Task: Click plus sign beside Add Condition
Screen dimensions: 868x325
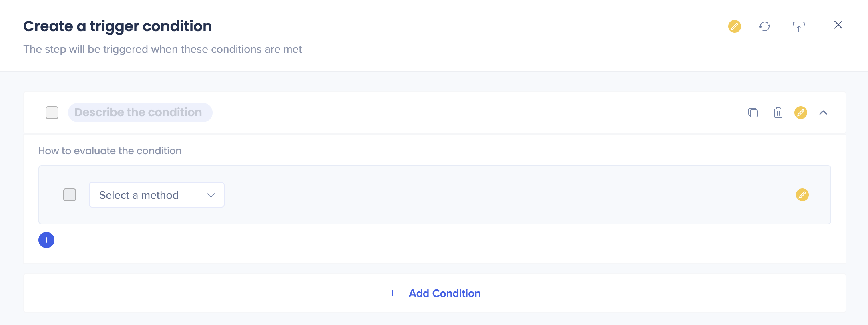Action: click(392, 293)
